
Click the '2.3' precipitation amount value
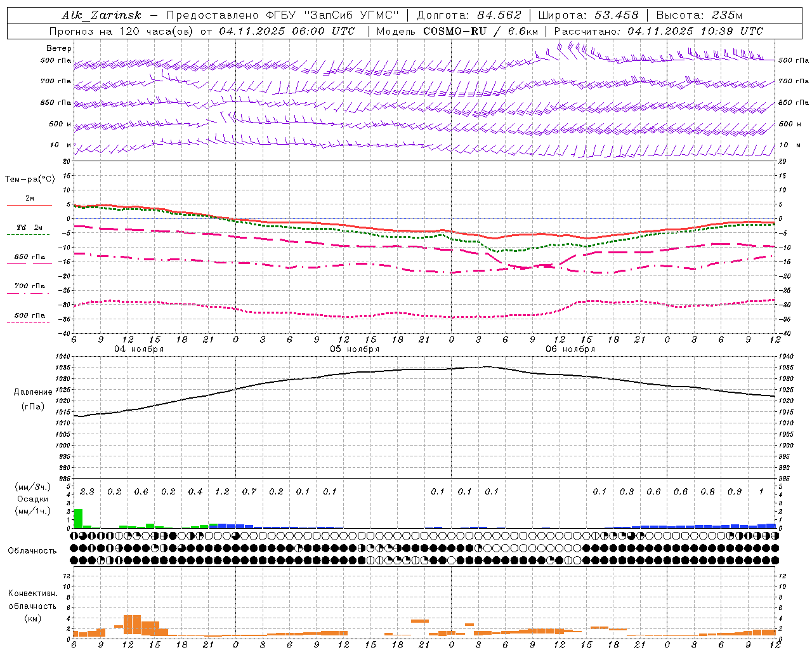(87, 492)
